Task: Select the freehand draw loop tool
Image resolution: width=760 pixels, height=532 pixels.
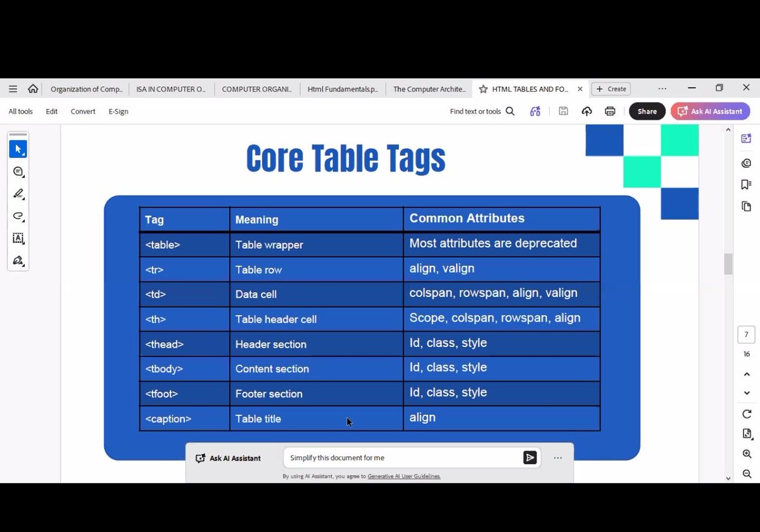Action: point(18,216)
